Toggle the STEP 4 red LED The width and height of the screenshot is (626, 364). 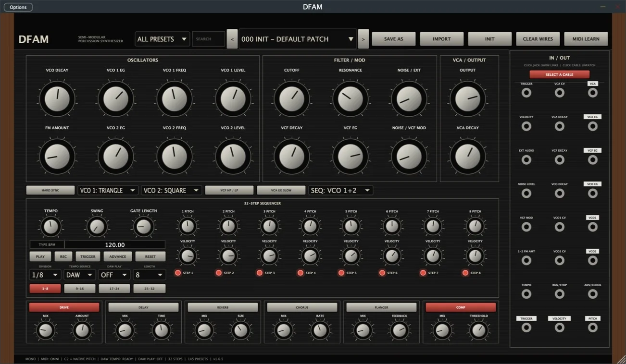click(300, 273)
